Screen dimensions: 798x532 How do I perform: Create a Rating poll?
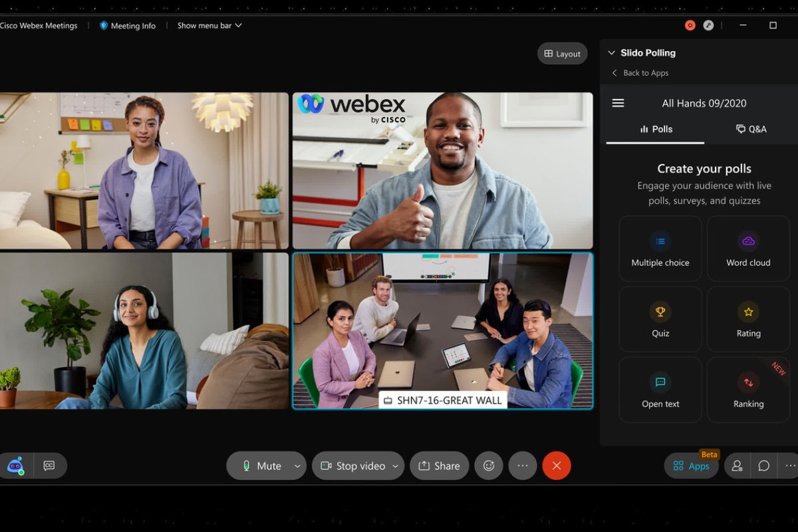[x=748, y=319]
